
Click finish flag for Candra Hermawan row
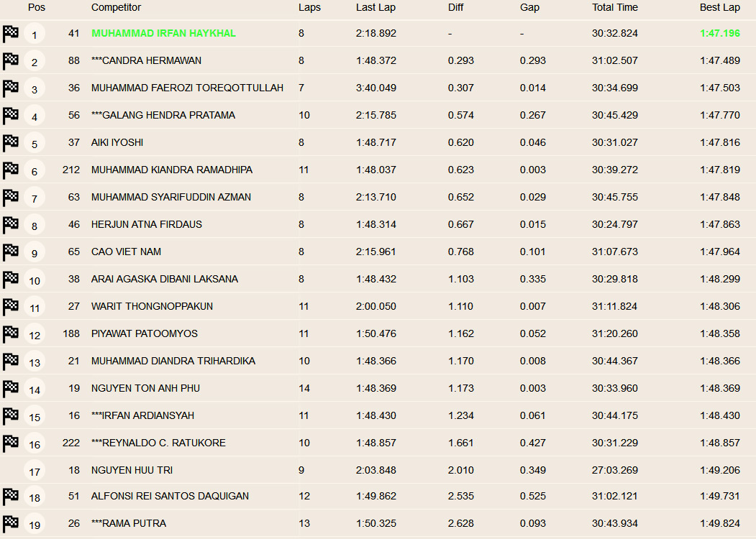11,61
